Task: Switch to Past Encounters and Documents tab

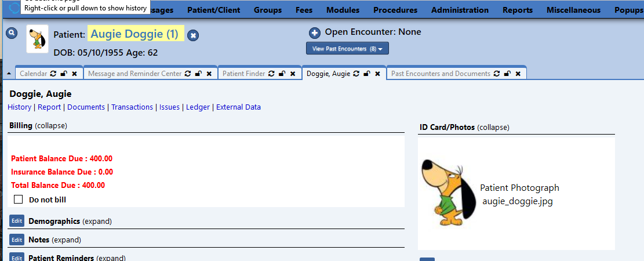Action: point(441,74)
